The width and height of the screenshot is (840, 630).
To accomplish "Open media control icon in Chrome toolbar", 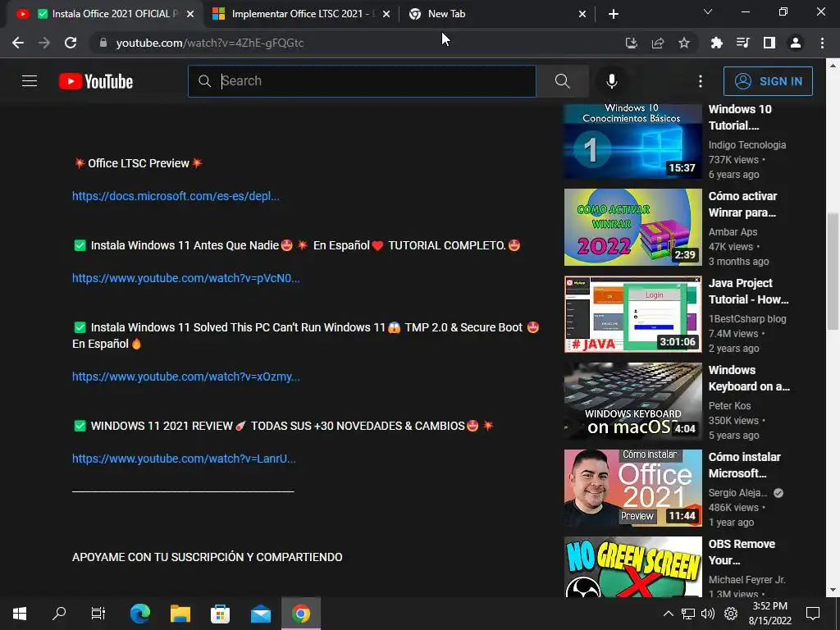I will 742,43.
